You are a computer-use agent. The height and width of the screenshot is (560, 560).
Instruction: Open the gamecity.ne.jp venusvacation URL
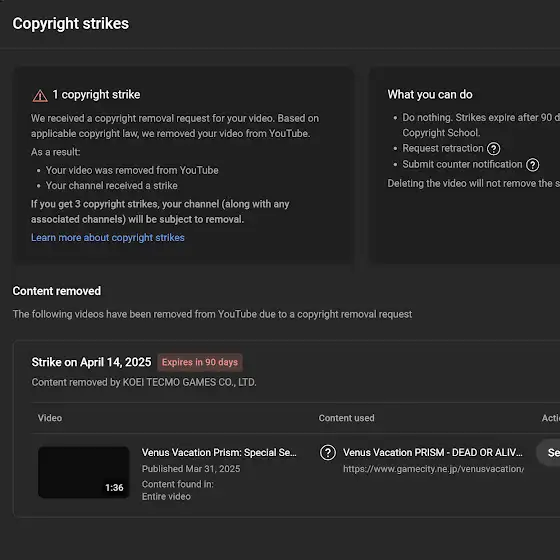coord(434,469)
